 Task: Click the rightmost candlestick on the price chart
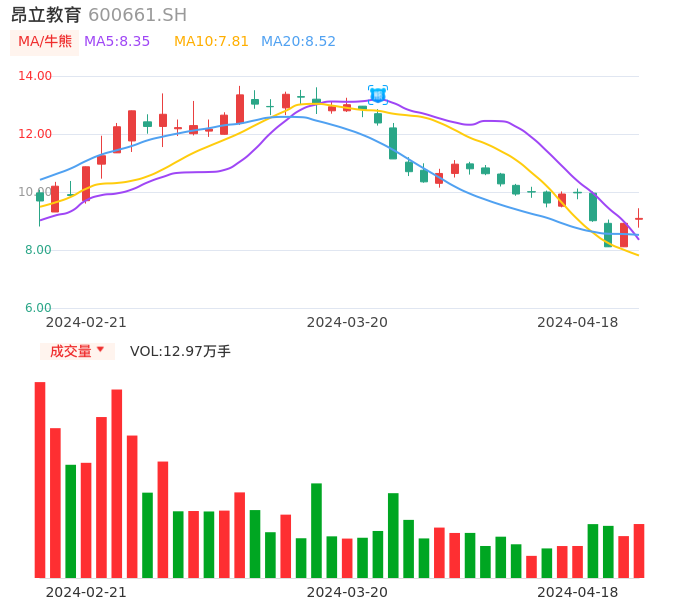[x=638, y=218]
